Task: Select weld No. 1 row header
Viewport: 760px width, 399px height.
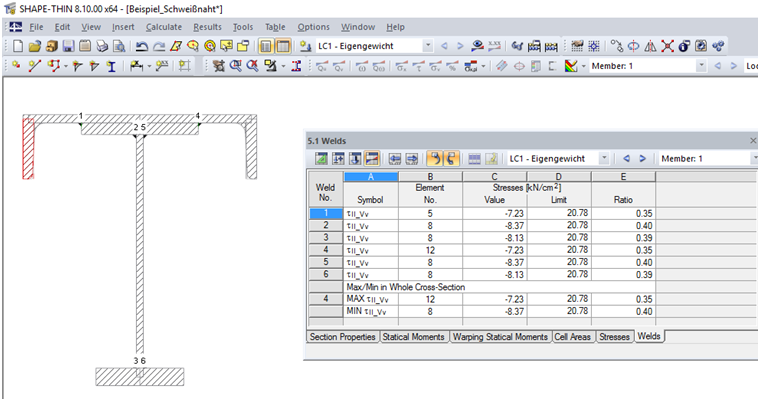Action: tap(326, 213)
